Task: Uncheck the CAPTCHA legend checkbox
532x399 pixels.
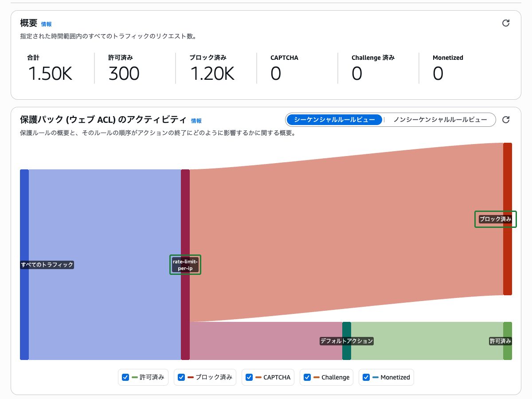Action: pyautogui.click(x=249, y=377)
